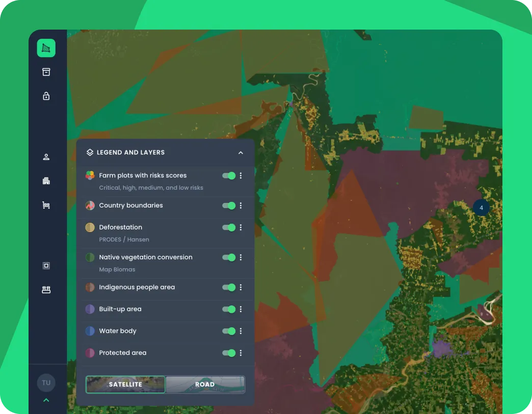532x414 pixels.
Task: Toggle the Protected area layer
Action: click(229, 353)
